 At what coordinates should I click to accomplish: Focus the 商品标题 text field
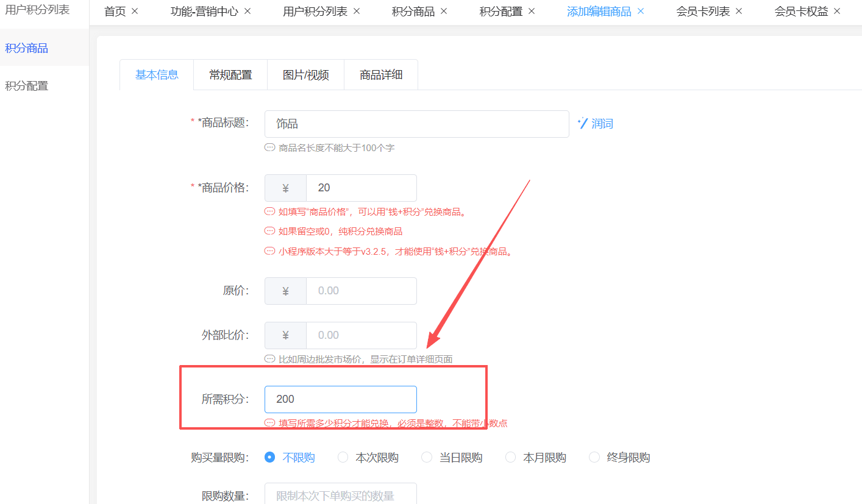coord(416,124)
